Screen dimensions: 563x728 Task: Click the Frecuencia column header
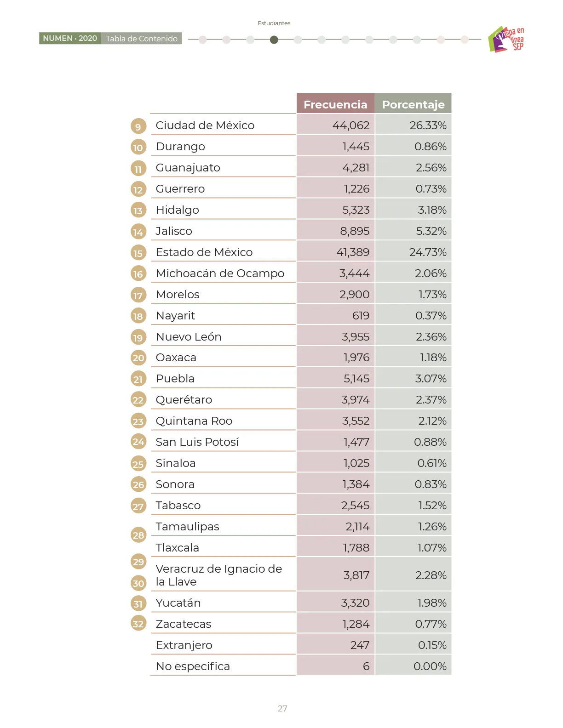[335, 103]
